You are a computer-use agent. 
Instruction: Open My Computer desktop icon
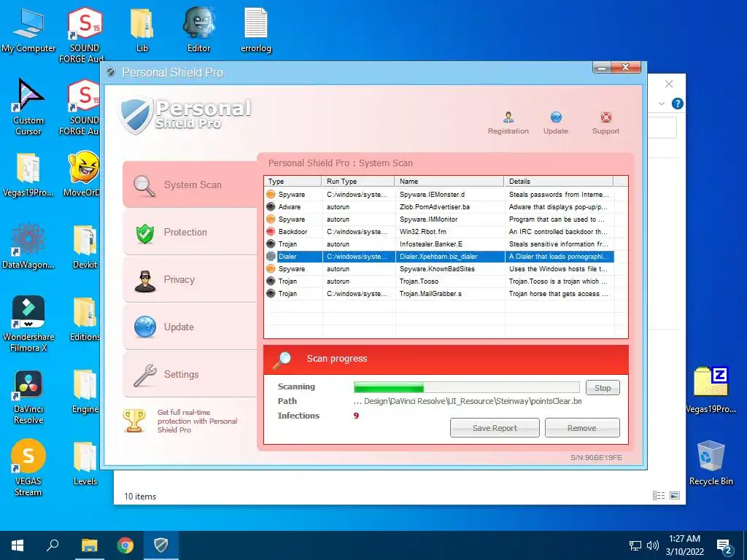28,31
